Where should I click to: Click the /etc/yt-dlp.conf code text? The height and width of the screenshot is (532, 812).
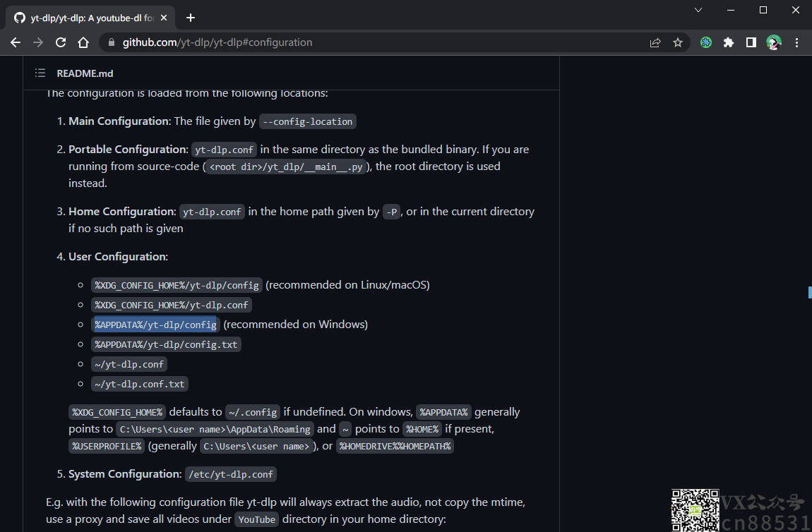231,475
